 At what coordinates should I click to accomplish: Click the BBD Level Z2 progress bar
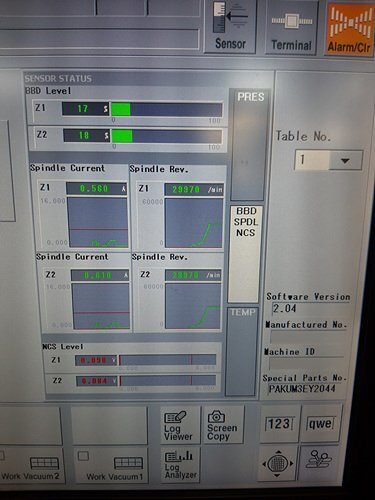(x=166, y=136)
